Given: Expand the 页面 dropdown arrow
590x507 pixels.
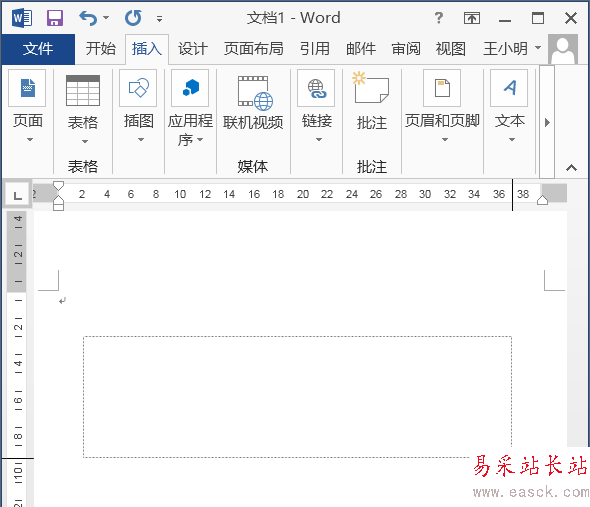Looking at the screenshot, I should (x=30, y=140).
